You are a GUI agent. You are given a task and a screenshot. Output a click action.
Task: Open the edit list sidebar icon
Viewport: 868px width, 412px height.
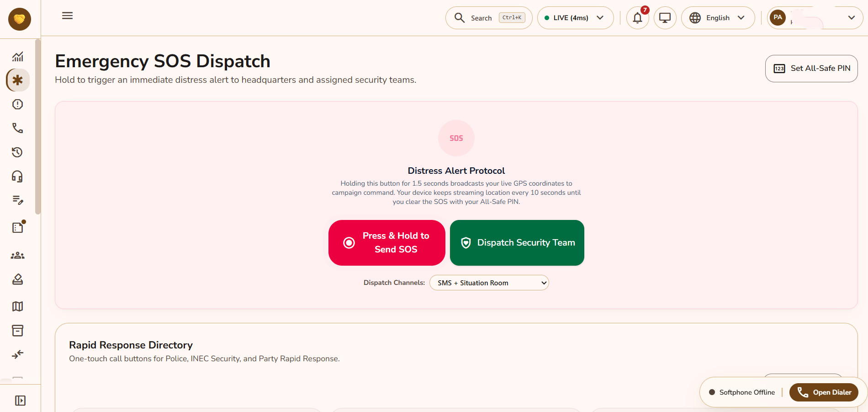(x=18, y=200)
